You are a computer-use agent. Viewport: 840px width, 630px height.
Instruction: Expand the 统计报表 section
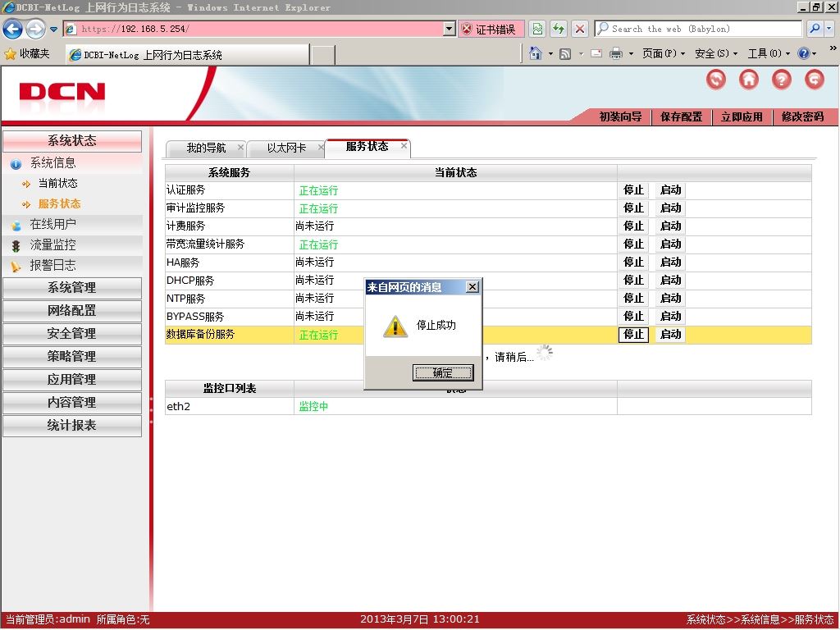72,426
